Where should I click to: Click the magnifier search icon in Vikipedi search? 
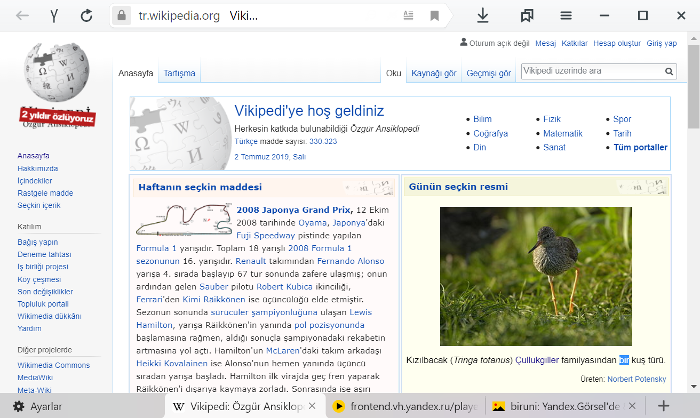(x=669, y=71)
